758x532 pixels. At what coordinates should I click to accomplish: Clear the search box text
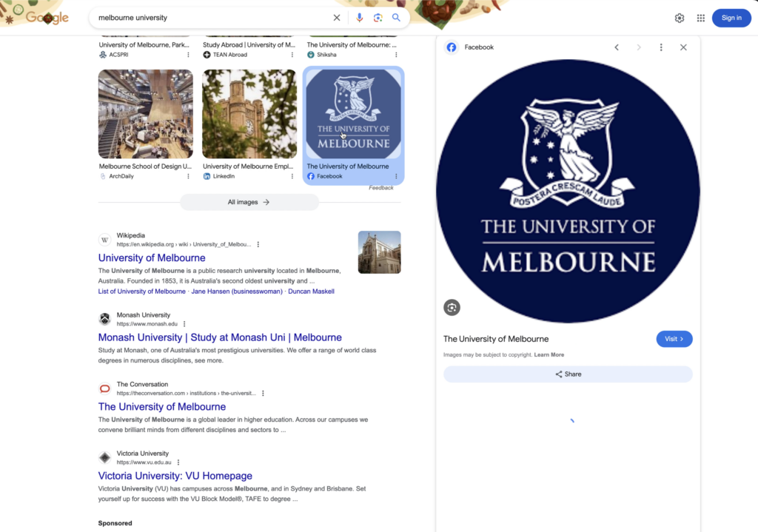click(x=337, y=18)
